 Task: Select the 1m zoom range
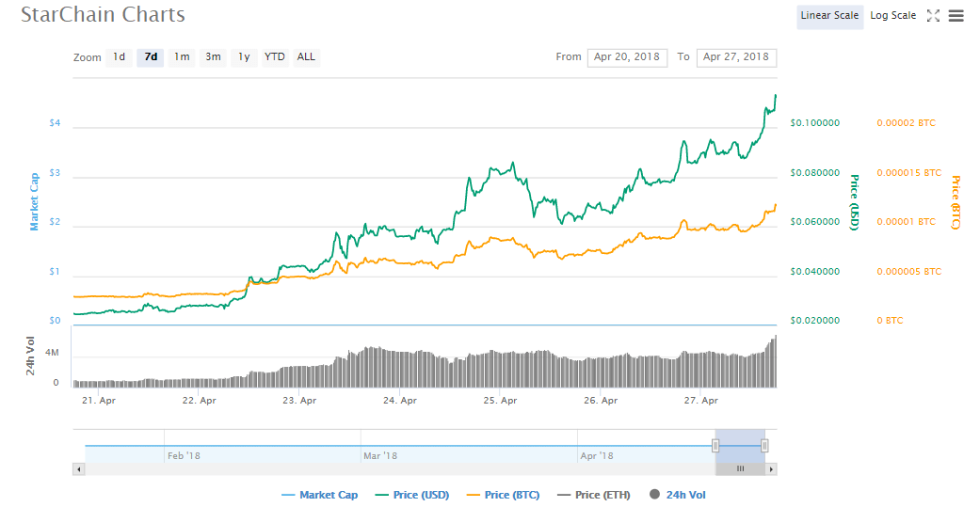pyautogui.click(x=182, y=57)
